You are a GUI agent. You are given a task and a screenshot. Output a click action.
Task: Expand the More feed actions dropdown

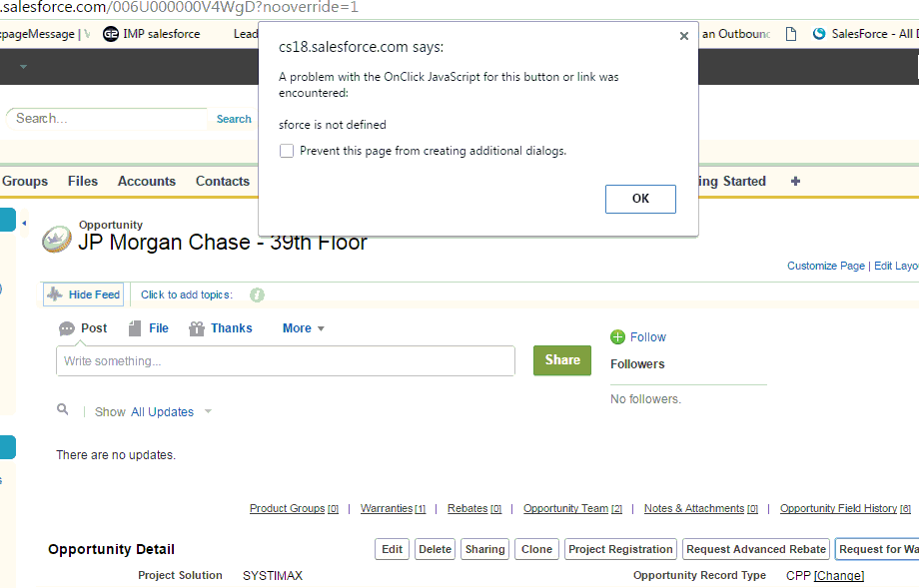pos(303,328)
